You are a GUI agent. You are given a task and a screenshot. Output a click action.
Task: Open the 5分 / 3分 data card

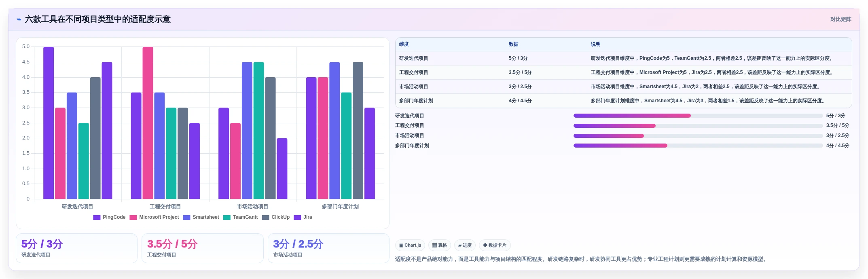point(76,248)
